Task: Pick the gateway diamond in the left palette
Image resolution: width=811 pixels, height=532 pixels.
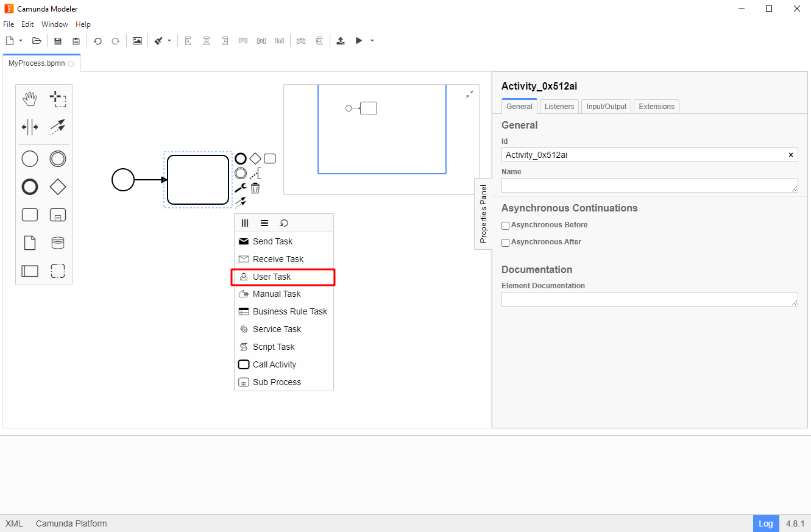Action: [58, 186]
